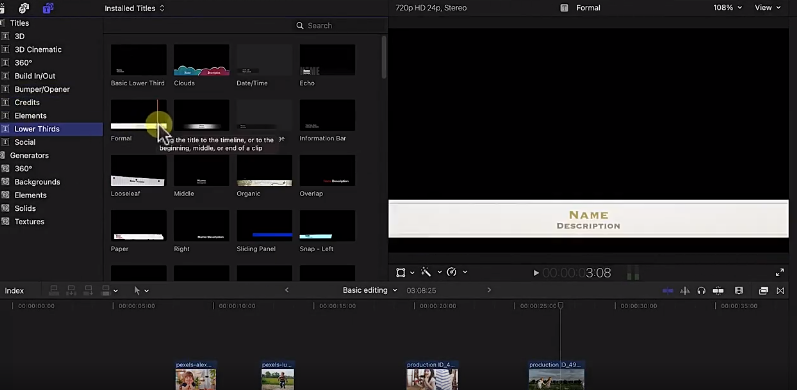Toggle the viewer full screen icon
This screenshot has width=797, height=390.
click(x=780, y=273)
